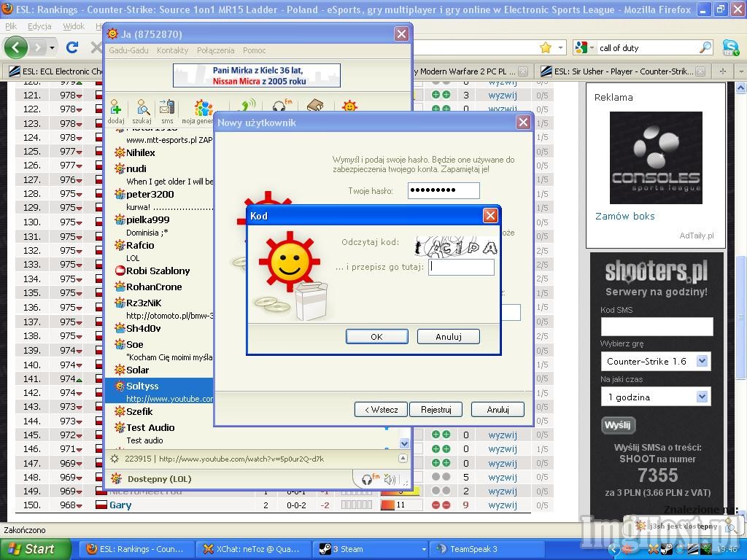Open the fm radio headphones icon in Gadu-Gadu toolbar

pyautogui.click(x=282, y=105)
